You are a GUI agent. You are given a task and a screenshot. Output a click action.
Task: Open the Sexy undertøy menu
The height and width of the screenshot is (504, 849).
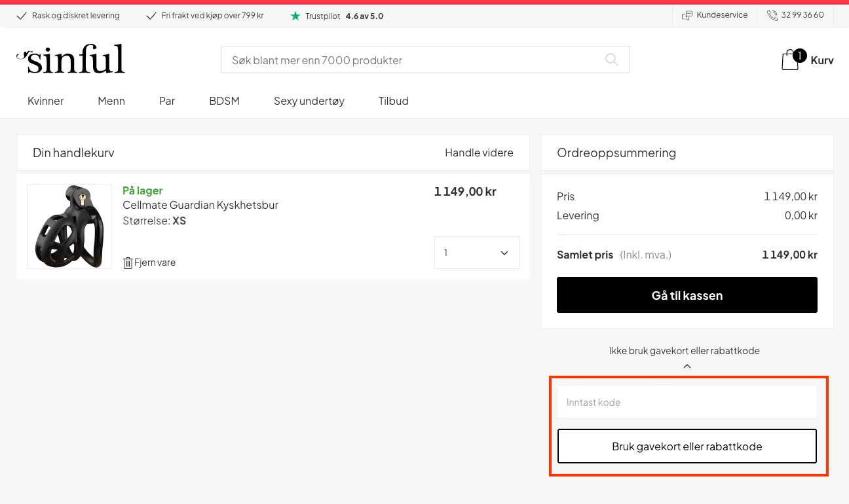pyautogui.click(x=309, y=101)
